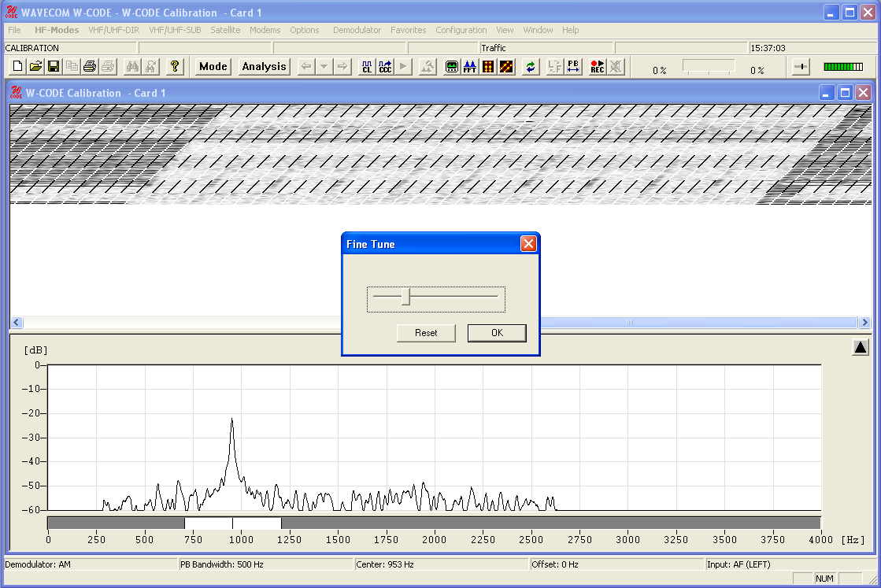Click the black triangle above spectrum graph
Screen dimensions: 881x588
pyautogui.click(x=860, y=347)
